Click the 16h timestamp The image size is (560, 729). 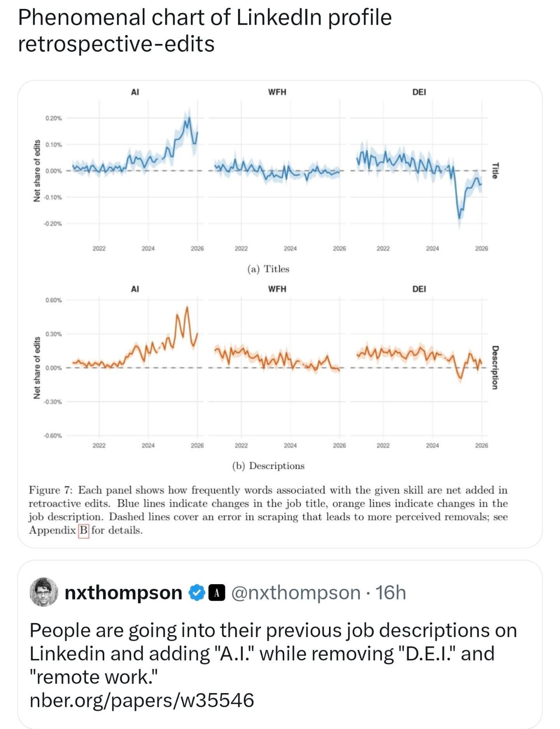(391, 593)
